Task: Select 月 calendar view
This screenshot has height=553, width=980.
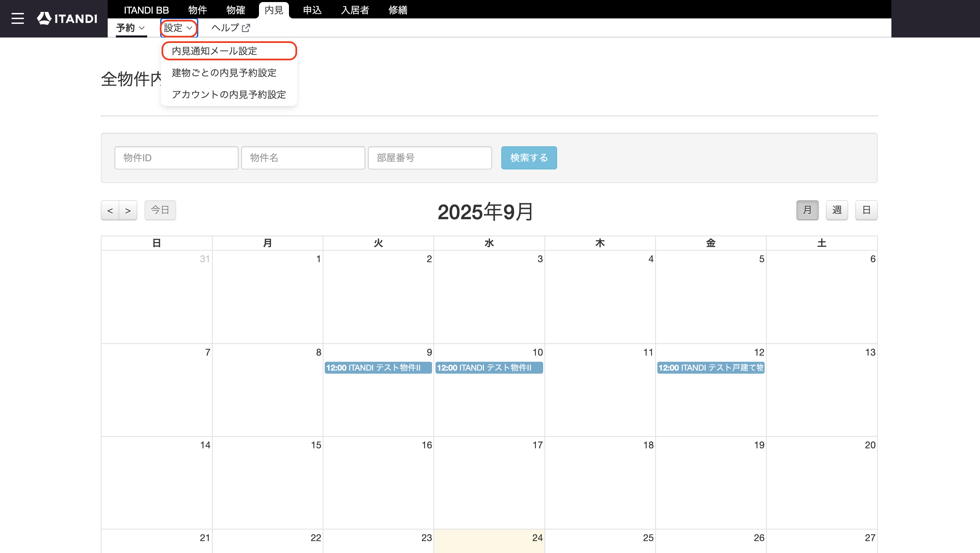Action: [x=807, y=210]
